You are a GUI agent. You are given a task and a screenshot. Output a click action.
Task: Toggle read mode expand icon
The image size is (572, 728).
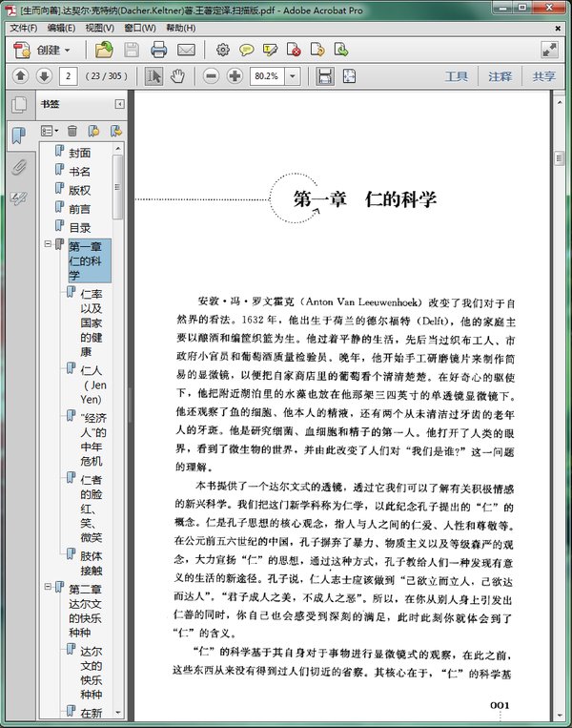point(550,50)
